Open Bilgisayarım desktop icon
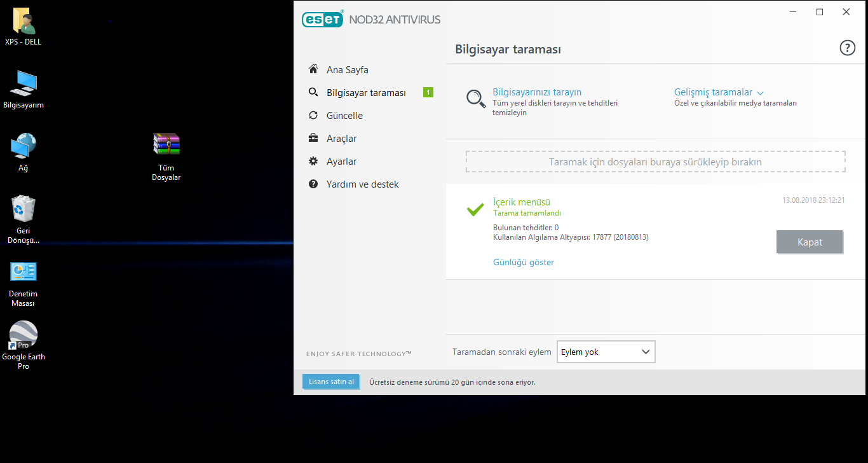This screenshot has width=868, height=463. (x=24, y=84)
